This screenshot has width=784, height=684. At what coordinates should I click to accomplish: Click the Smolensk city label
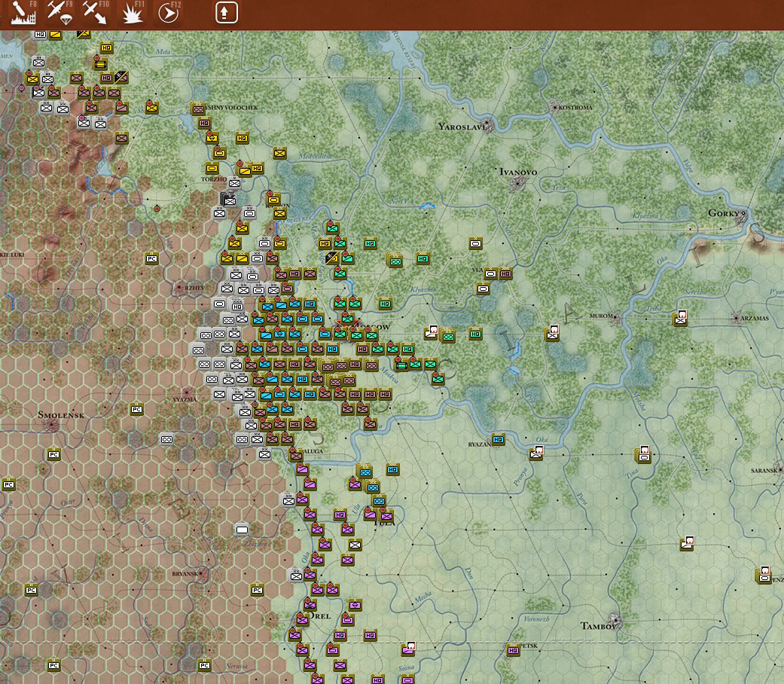pos(61,414)
